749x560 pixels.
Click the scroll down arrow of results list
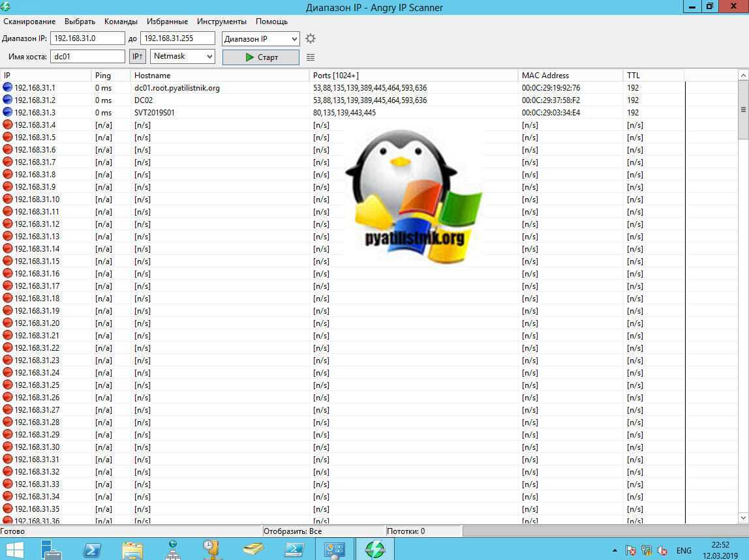tap(743, 518)
